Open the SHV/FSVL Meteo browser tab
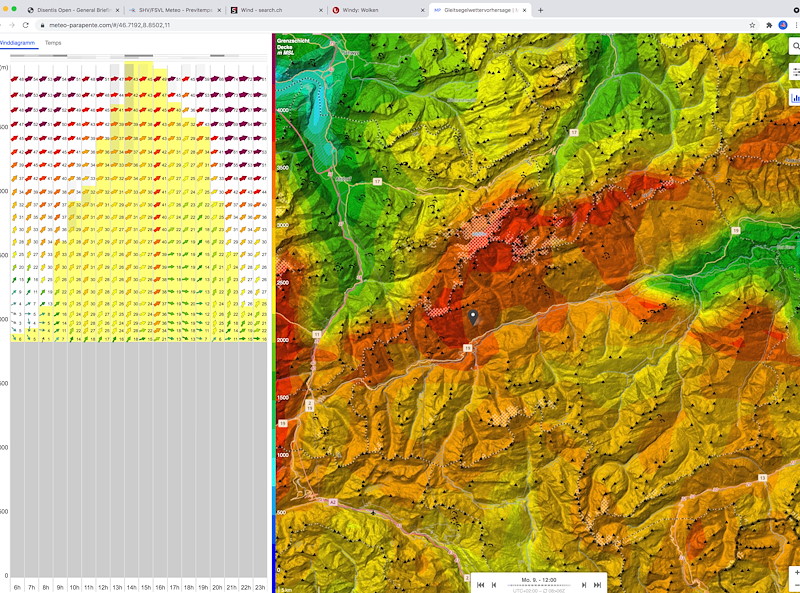The height and width of the screenshot is (593, 800). click(x=174, y=10)
